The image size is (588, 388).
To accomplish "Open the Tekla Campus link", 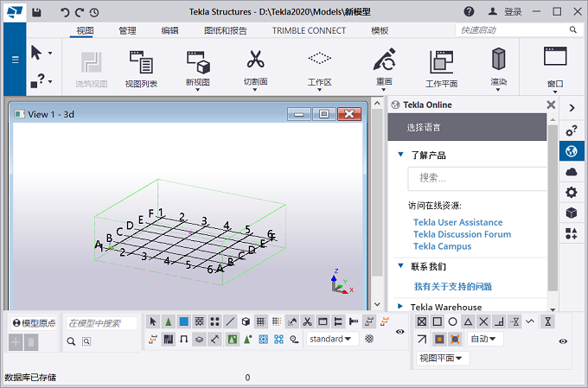I will 442,246.
